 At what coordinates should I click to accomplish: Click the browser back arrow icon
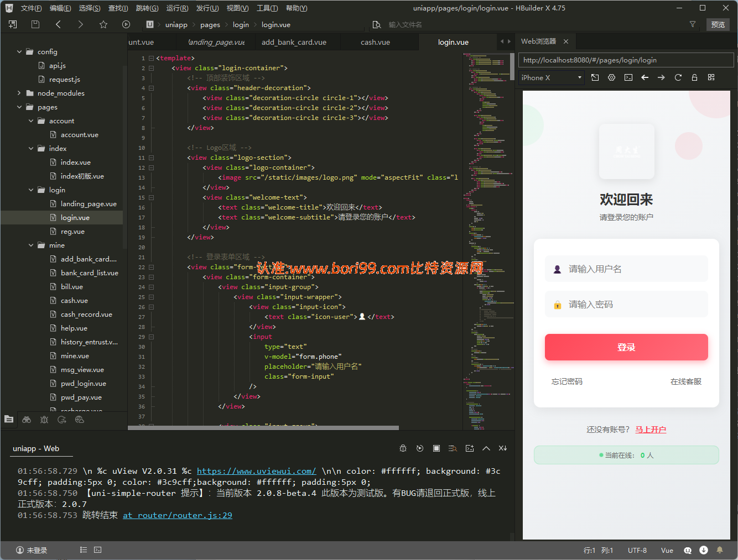[x=645, y=77]
